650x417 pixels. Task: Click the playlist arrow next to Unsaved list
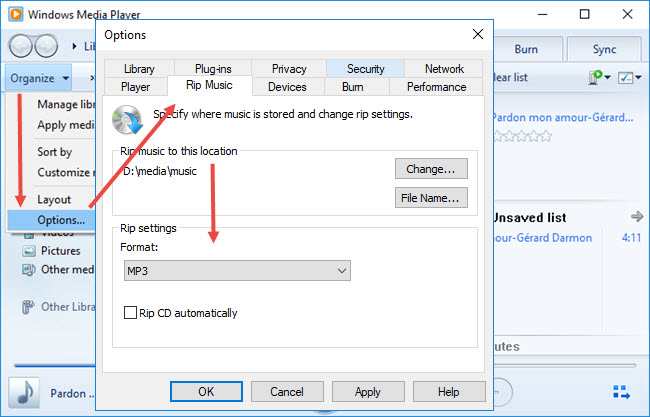637,216
